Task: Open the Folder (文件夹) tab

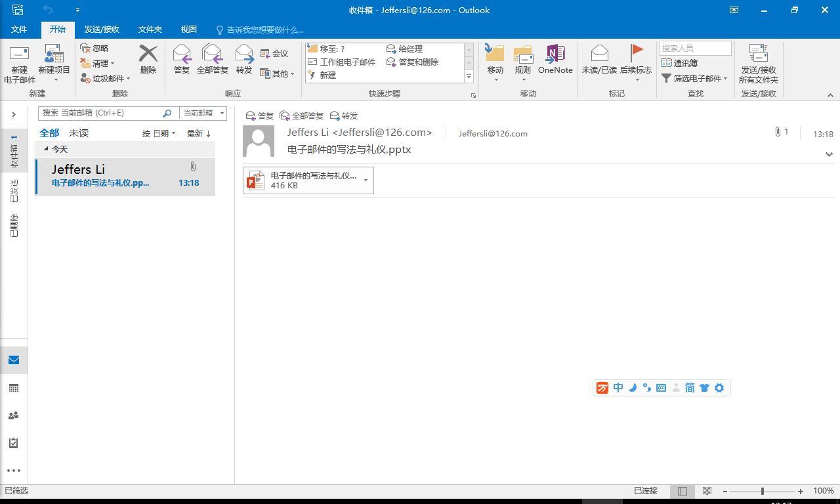Action: [x=150, y=30]
